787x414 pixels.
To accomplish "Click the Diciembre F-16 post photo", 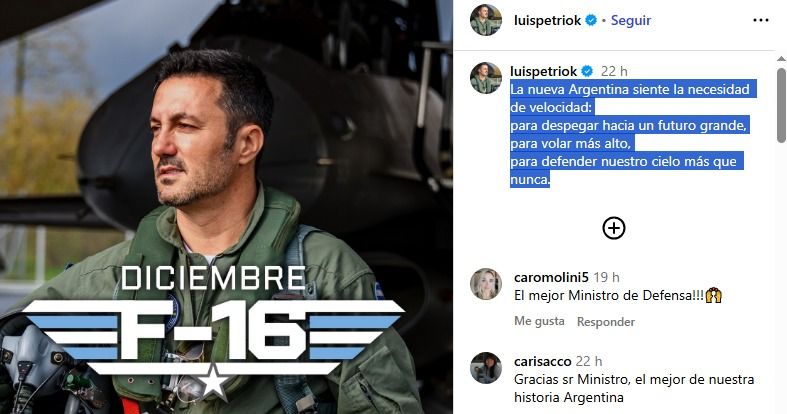I will [x=226, y=207].
